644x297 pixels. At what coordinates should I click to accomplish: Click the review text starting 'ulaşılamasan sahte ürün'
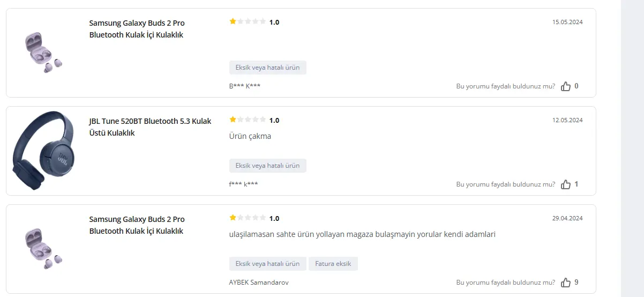[x=362, y=234]
